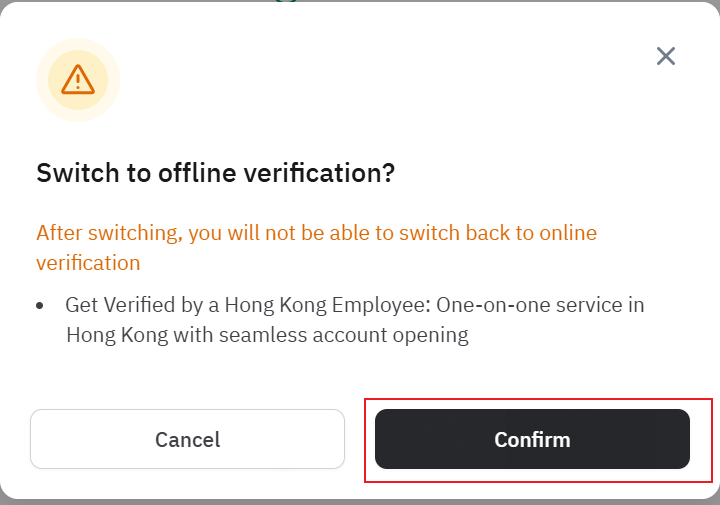Click the word "verification" in orange text
The height and width of the screenshot is (505, 720).
point(88,263)
